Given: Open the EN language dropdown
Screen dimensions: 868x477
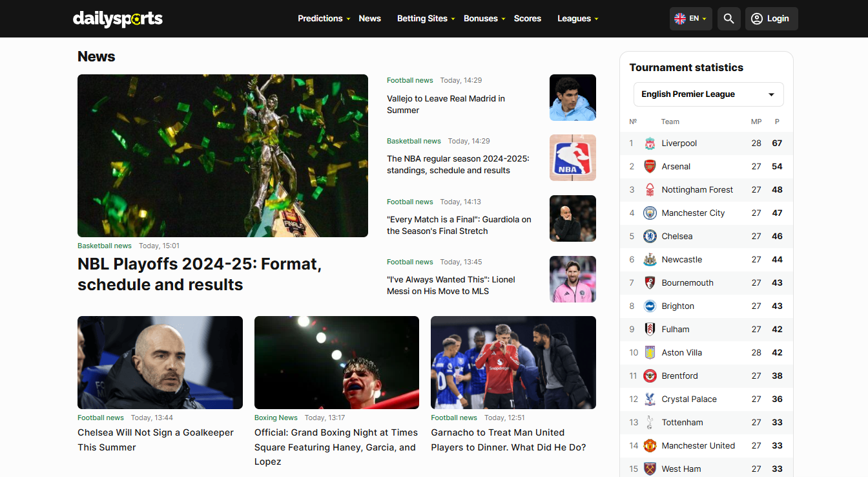Looking at the screenshot, I should point(691,19).
